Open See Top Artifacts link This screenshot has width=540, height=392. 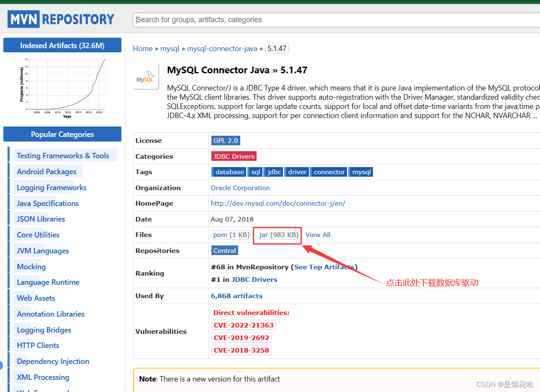pyautogui.click(x=324, y=267)
